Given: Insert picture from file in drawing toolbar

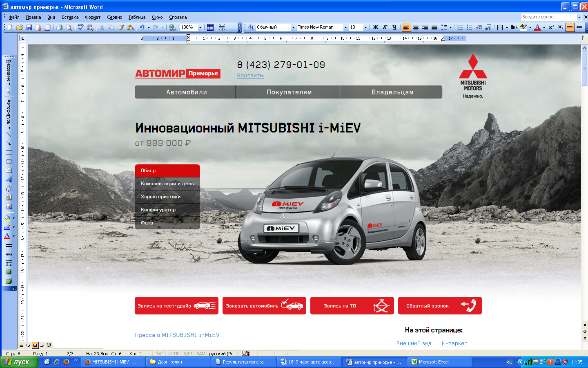Looking at the screenshot, I should (9, 206).
